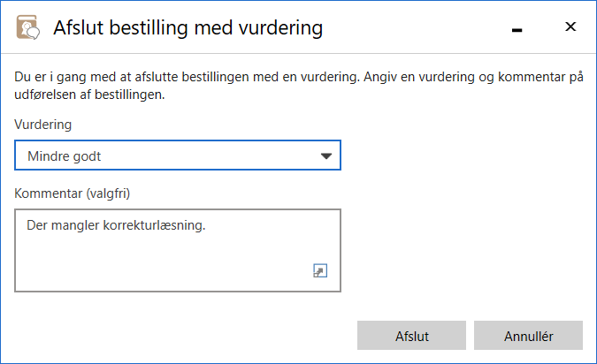Minimize the Afslut bestilling dialog

pyautogui.click(x=517, y=29)
